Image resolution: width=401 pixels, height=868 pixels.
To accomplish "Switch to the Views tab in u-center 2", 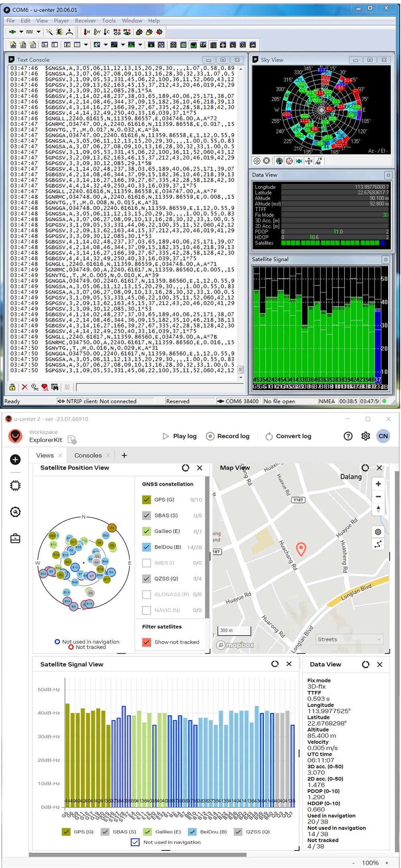I will 45,455.
